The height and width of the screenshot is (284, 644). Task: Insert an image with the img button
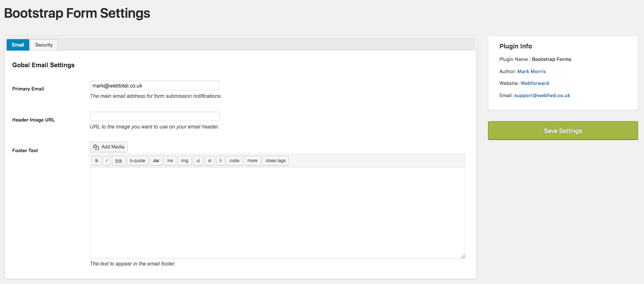tap(184, 161)
